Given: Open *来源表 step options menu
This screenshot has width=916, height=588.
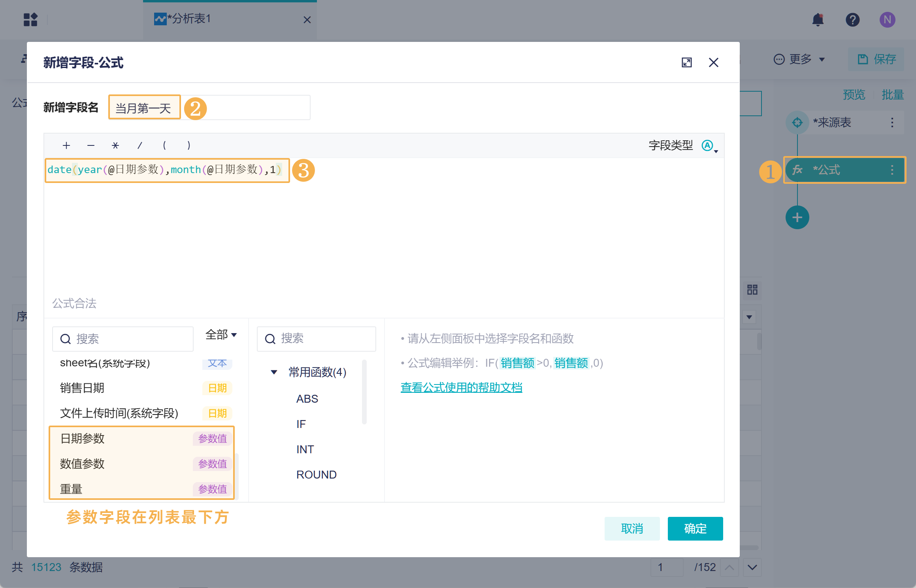Looking at the screenshot, I should pos(892,122).
